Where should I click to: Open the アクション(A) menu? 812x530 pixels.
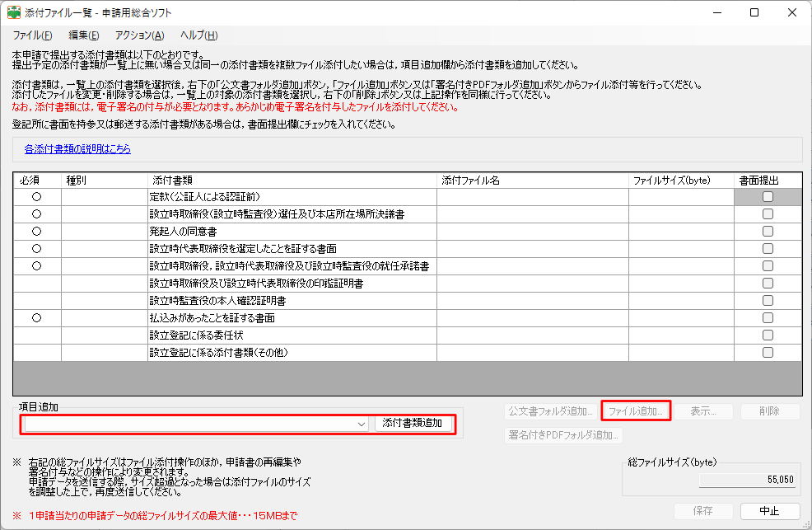click(x=139, y=35)
